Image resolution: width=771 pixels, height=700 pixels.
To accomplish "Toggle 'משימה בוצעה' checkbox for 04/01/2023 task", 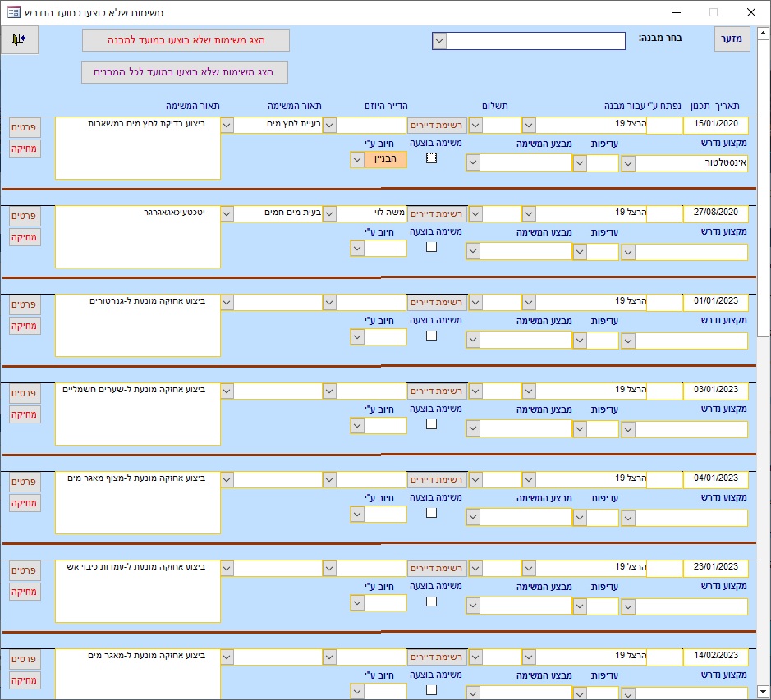I will point(431,513).
